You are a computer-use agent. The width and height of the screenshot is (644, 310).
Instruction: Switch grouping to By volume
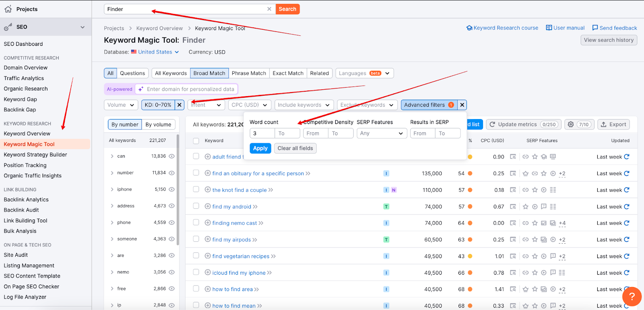[x=158, y=124]
